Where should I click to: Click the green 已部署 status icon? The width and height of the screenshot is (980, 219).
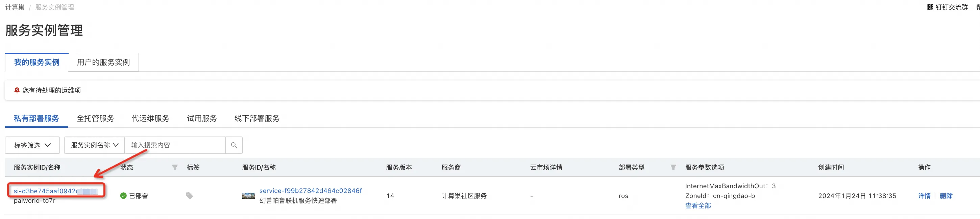click(124, 195)
